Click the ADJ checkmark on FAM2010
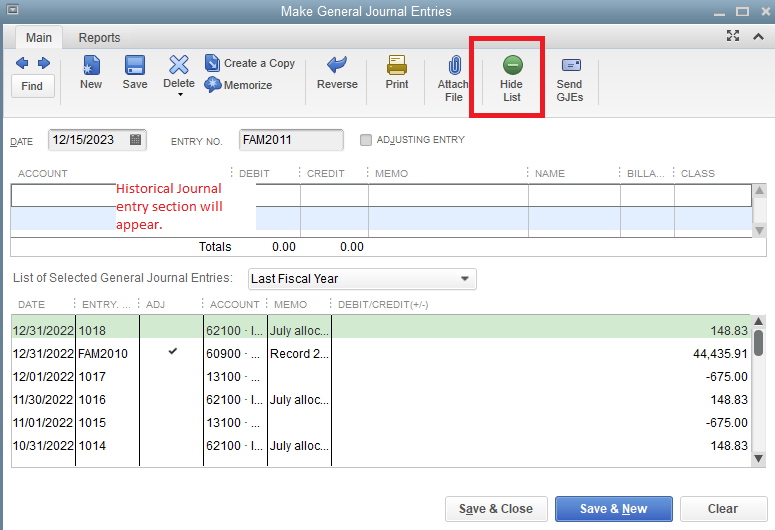 coord(172,352)
